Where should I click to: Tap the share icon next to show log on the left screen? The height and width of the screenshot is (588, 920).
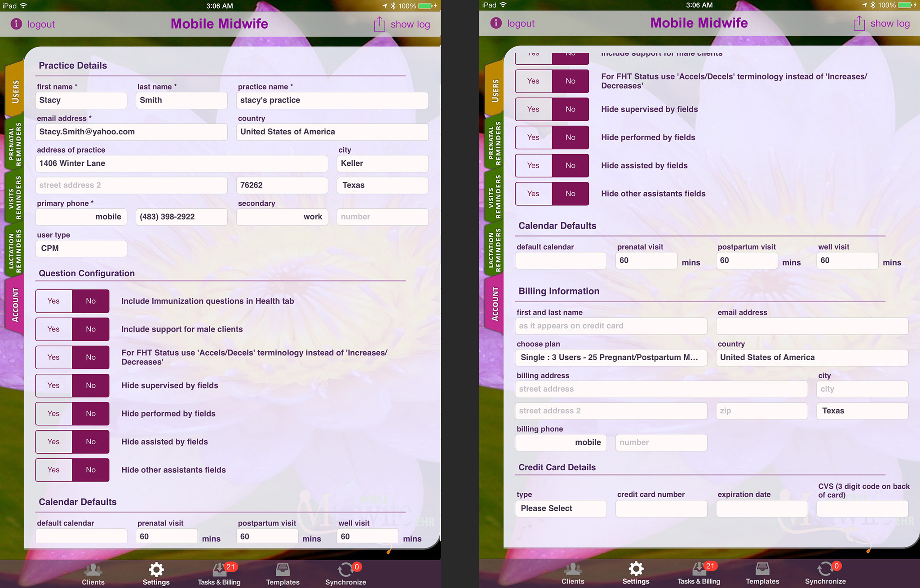point(379,24)
